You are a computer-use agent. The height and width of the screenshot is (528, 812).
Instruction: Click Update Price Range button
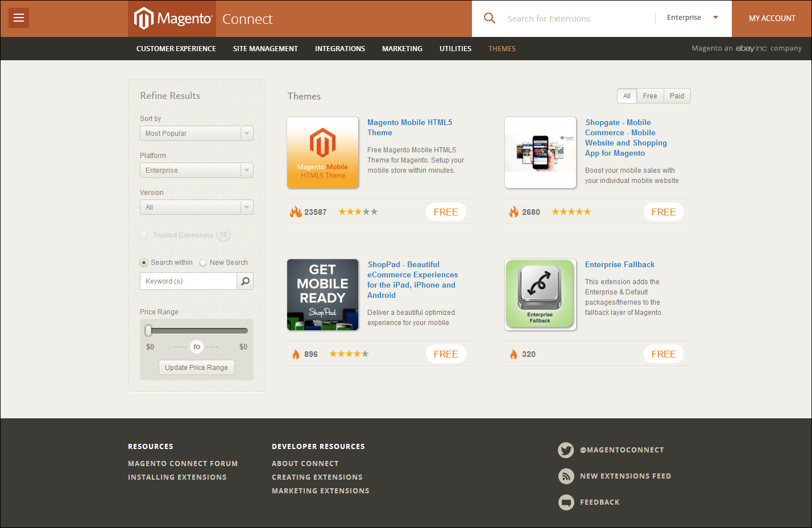[x=197, y=368]
